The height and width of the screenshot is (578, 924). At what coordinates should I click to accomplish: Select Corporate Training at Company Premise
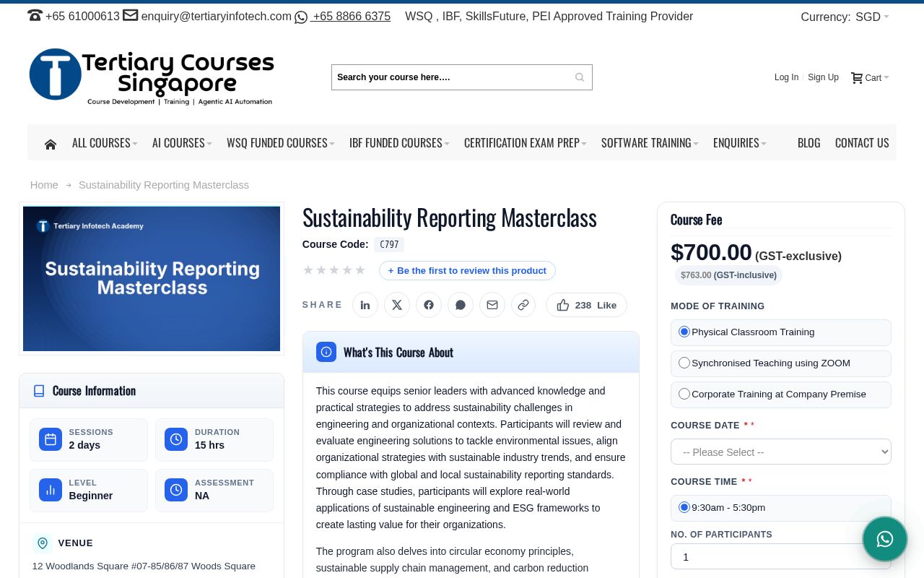pos(684,394)
